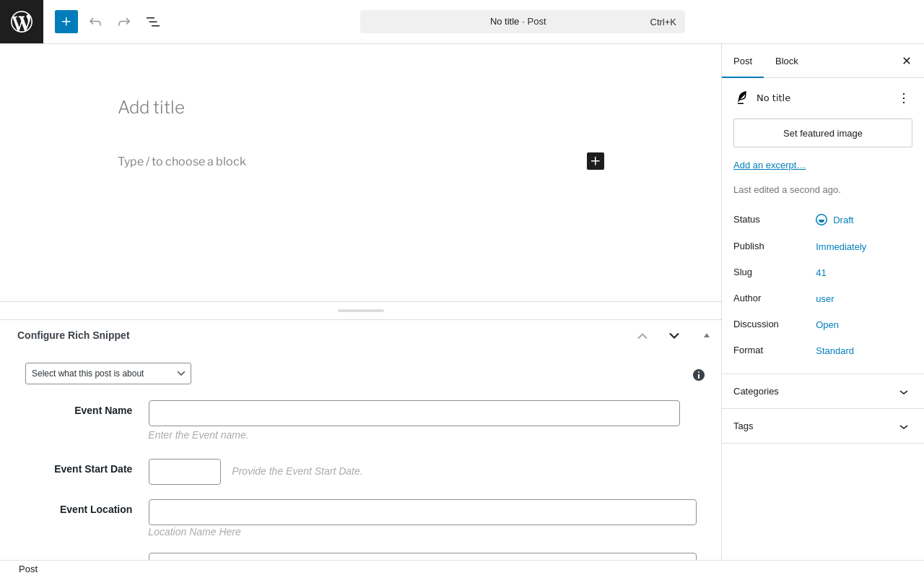
Task: Click the post quill icon next to No title
Action: click(x=741, y=98)
